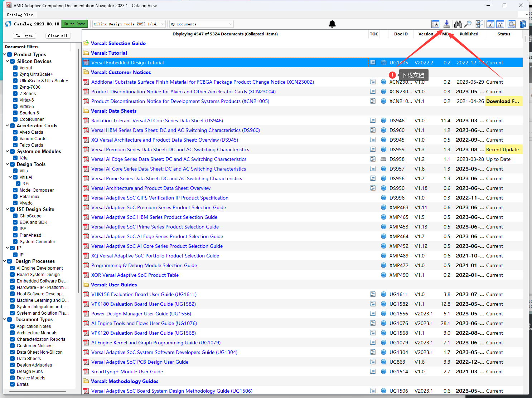Uncheck the PetaLinux checkbox

[15, 197]
